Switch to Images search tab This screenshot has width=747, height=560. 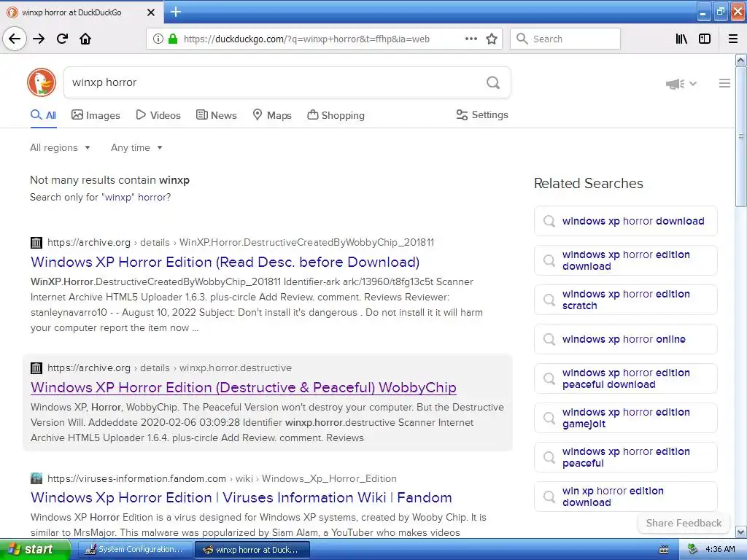96,115
